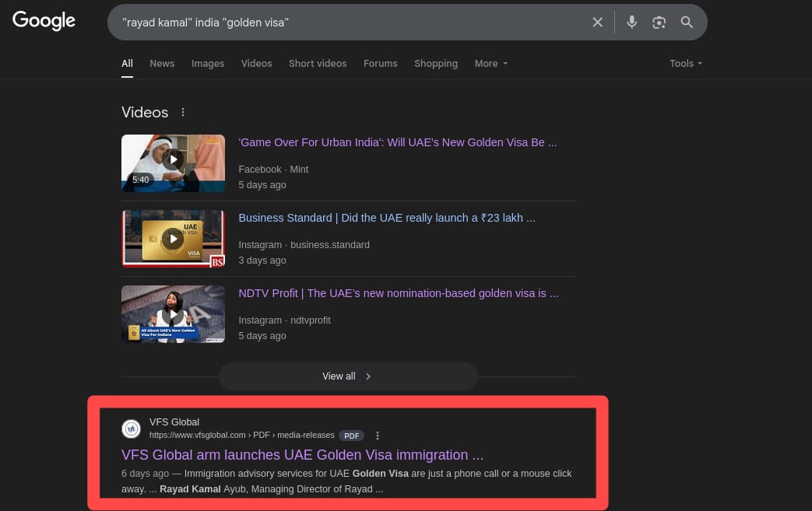The image size is (812, 511).
Task: Switch to the Videos tab
Action: pos(256,64)
